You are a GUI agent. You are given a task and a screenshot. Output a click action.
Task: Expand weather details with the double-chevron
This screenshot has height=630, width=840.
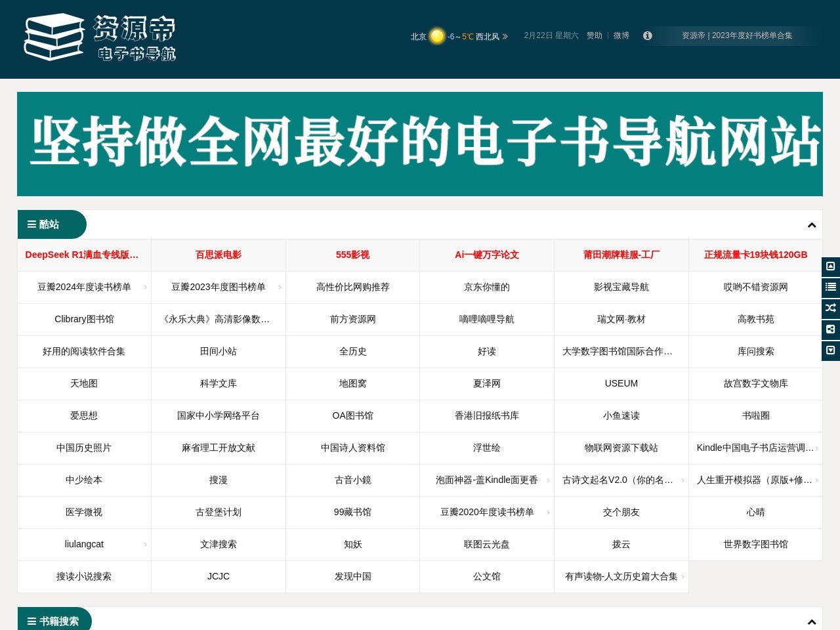click(x=505, y=37)
